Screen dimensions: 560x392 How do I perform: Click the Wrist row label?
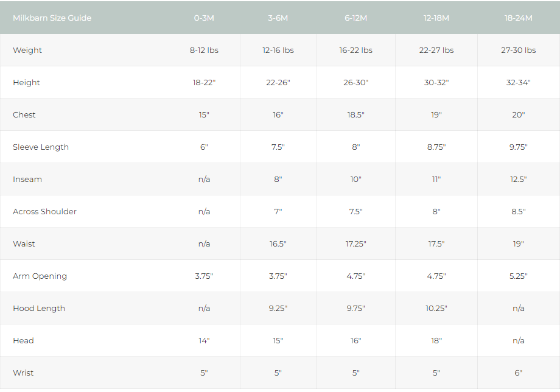tap(23, 373)
